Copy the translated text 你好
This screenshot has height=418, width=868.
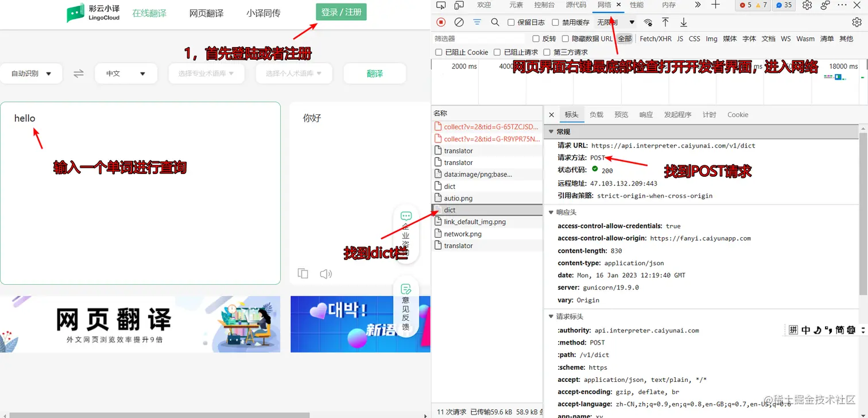pyautogui.click(x=303, y=274)
